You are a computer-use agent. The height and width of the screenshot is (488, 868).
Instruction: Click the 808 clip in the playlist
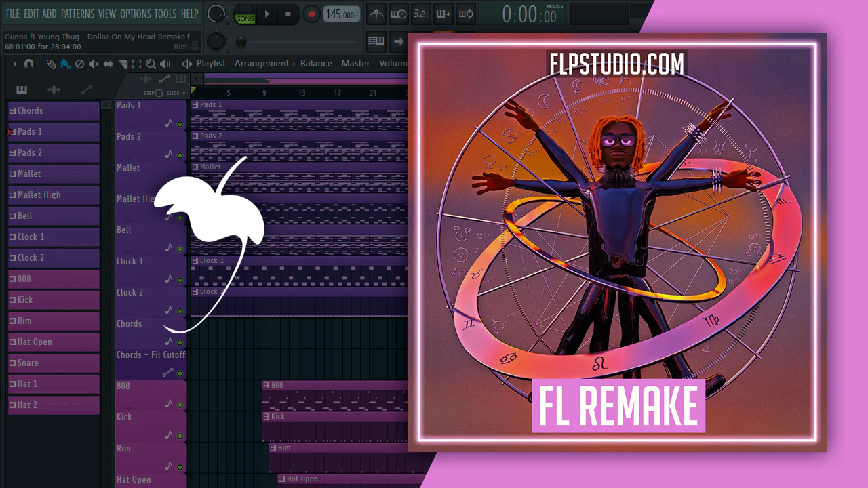(x=335, y=396)
